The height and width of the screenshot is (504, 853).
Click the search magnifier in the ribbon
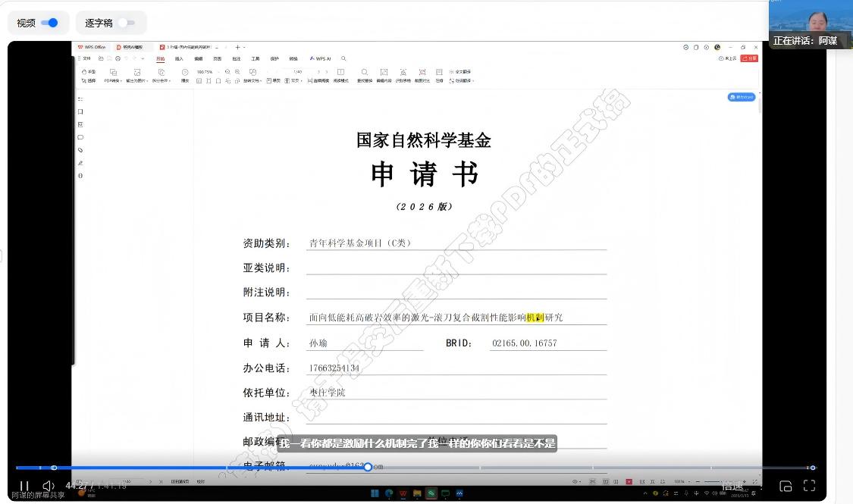click(343, 58)
